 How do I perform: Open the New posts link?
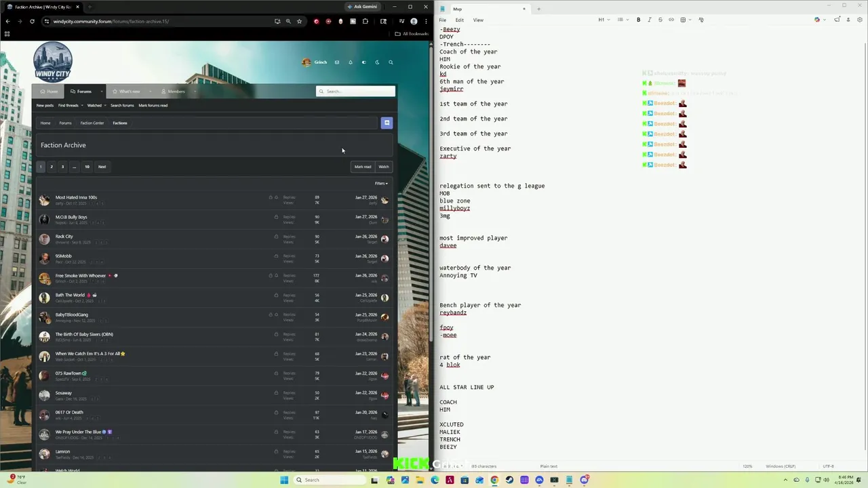(45, 105)
